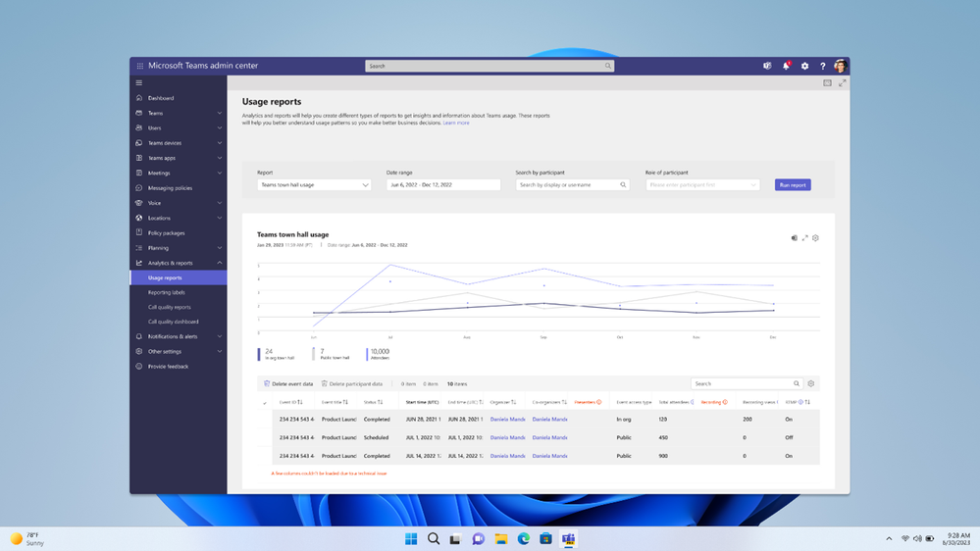The image size is (980, 551).
Task: Collapse Analytics & reports chevron
Action: (220, 263)
